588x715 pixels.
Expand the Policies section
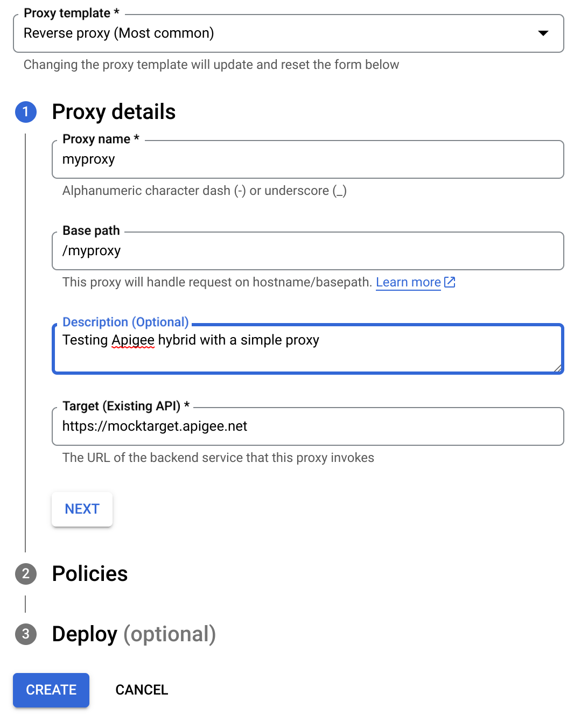click(89, 574)
